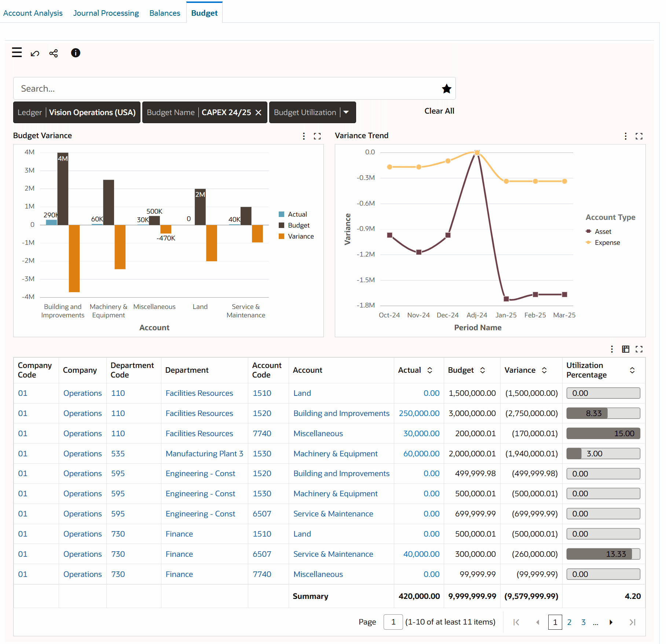This screenshot has width=666, height=644.
Task: Expand the Budget Utilization dropdown
Action: (x=346, y=113)
